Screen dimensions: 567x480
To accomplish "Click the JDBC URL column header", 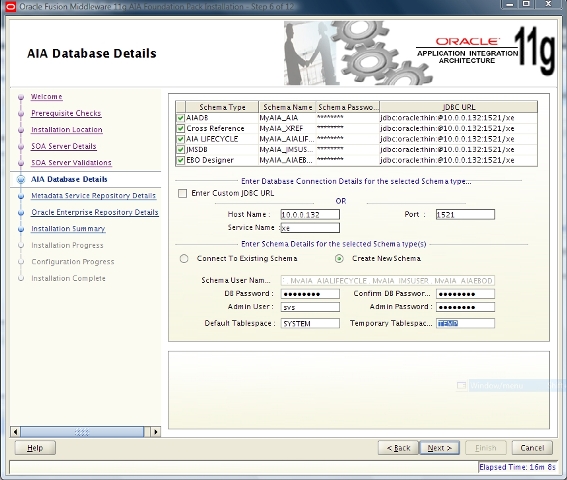I will point(459,107).
